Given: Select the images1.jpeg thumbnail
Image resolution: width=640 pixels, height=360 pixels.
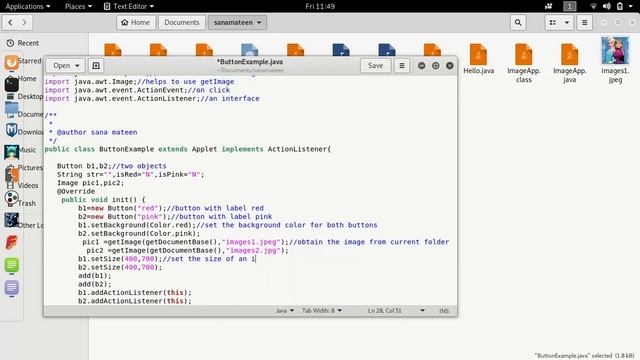Looking at the screenshot, I should coord(615,51).
